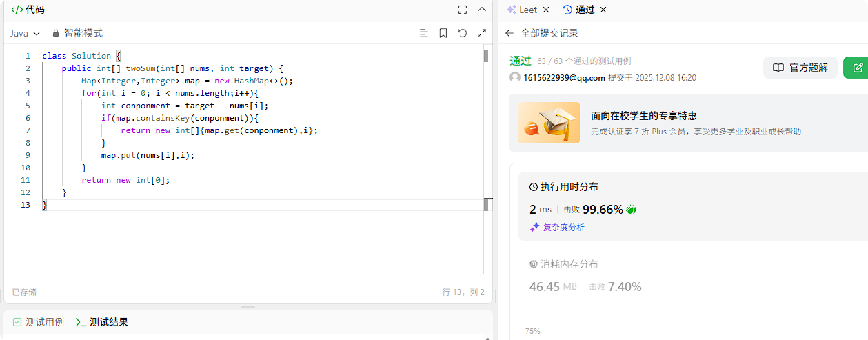This screenshot has width=868, height=340.
Task: Click 'return new int[0];' line
Action: click(125, 180)
